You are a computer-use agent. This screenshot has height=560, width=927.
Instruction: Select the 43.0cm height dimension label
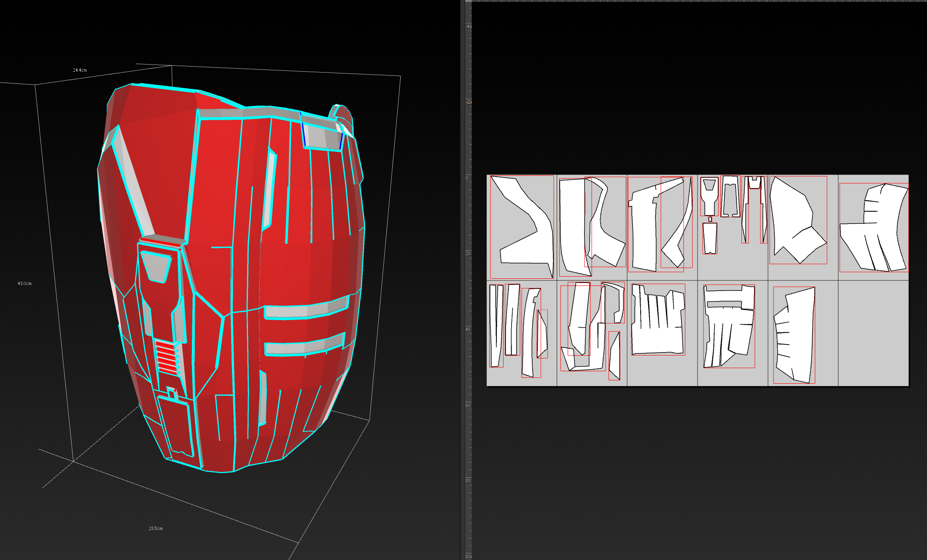click(x=24, y=283)
